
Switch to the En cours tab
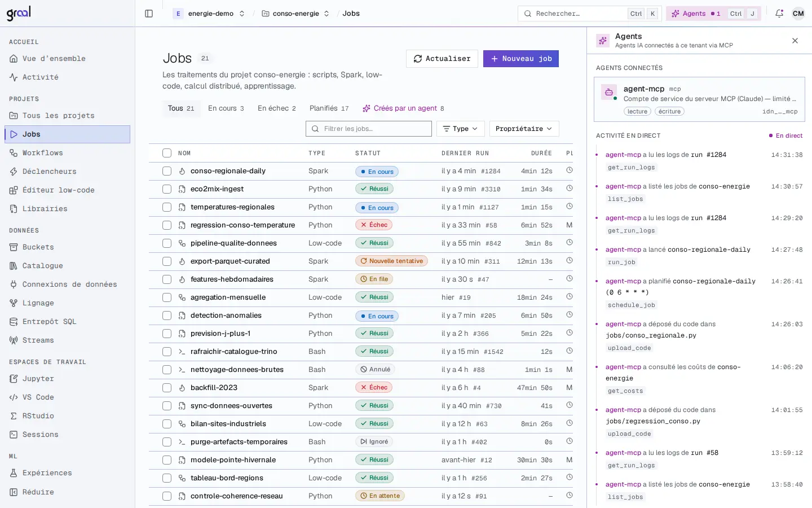[226, 108]
